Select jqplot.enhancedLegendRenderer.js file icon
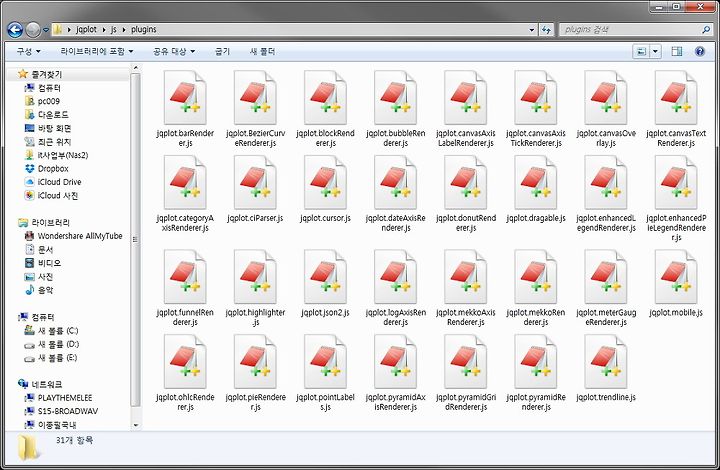The height and width of the screenshot is (470, 720). 606,182
